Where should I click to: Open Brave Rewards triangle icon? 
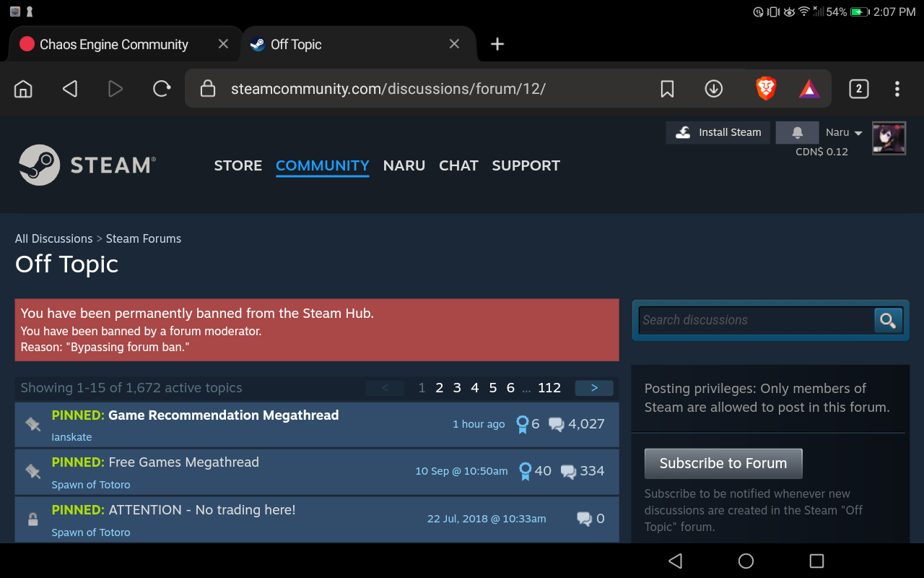[x=809, y=89]
